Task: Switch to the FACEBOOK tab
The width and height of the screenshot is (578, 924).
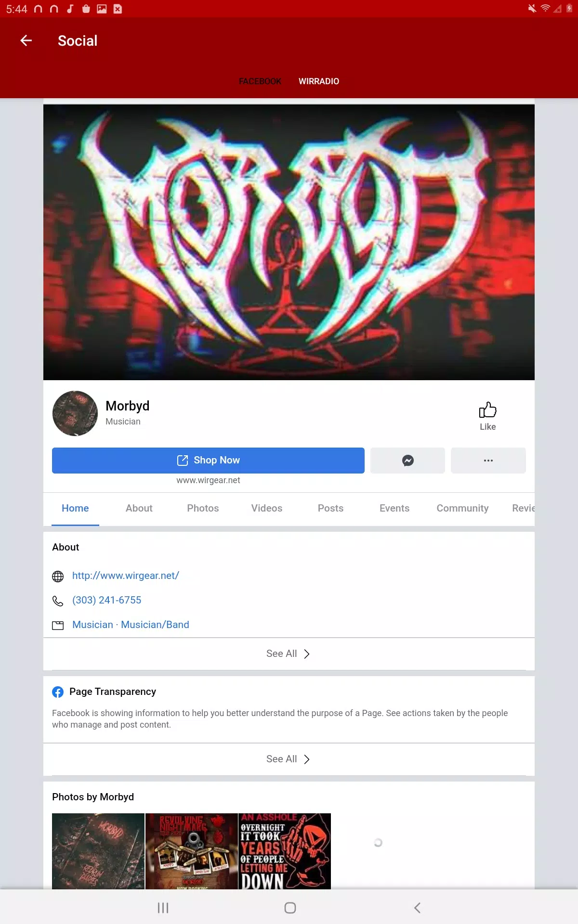Action: [x=260, y=81]
